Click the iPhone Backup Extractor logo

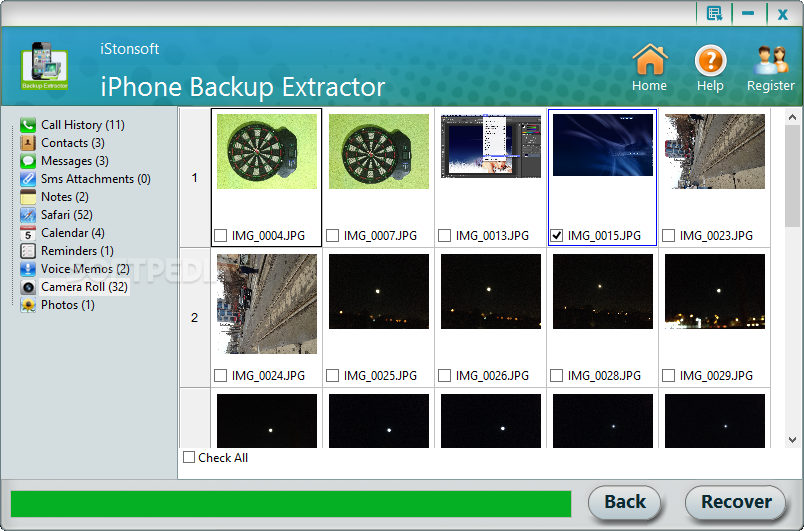(x=44, y=66)
